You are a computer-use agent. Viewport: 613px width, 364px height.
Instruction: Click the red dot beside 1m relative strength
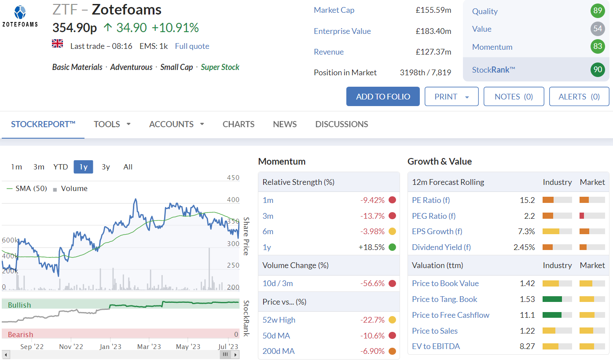click(x=392, y=200)
